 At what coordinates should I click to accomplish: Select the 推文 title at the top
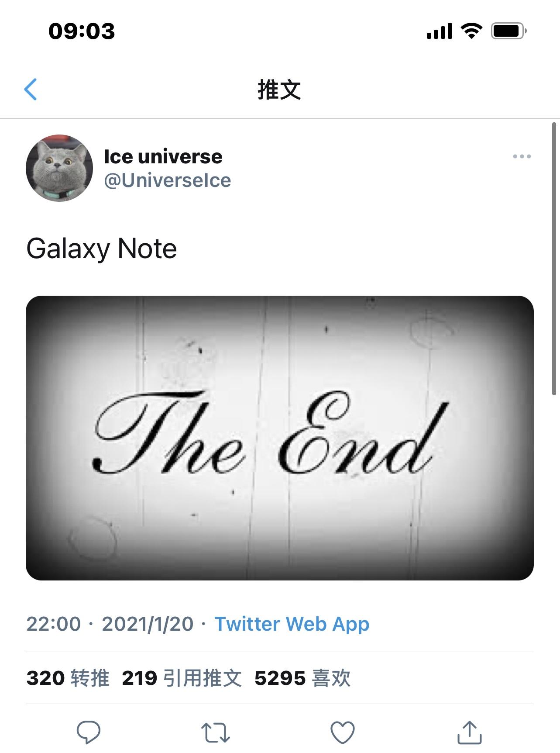click(x=280, y=90)
